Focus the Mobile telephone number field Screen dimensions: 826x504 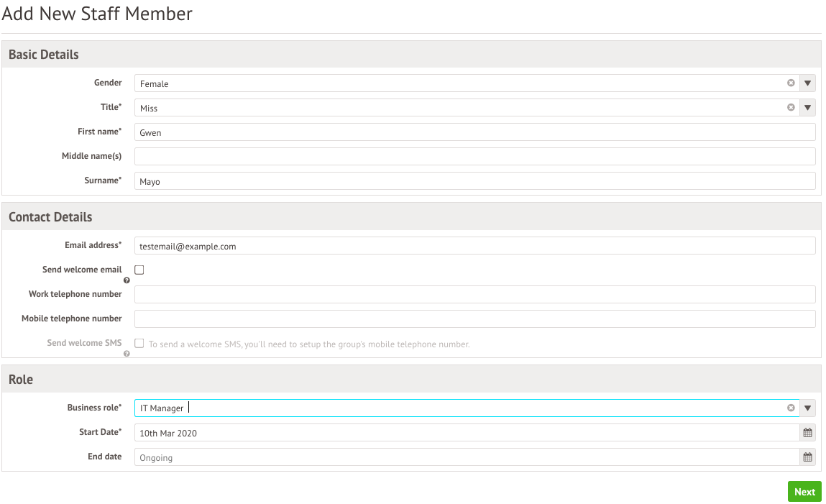pyautogui.click(x=474, y=319)
